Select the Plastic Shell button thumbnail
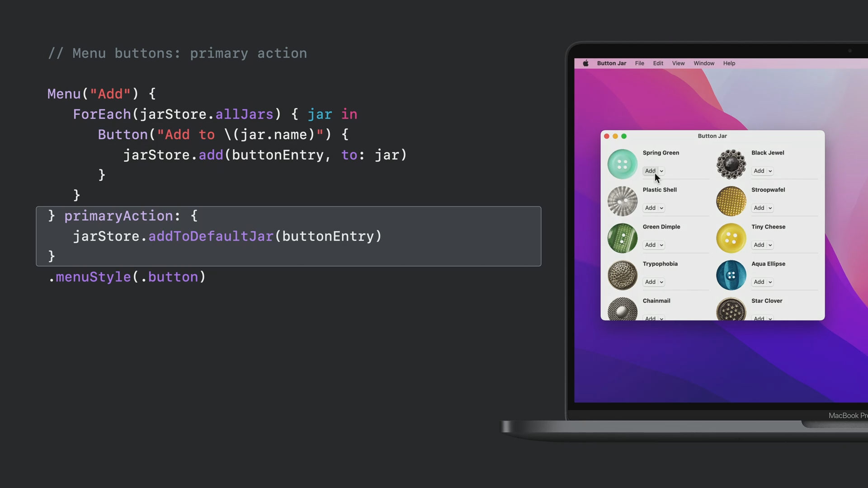This screenshot has height=488, width=868. (623, 201)
